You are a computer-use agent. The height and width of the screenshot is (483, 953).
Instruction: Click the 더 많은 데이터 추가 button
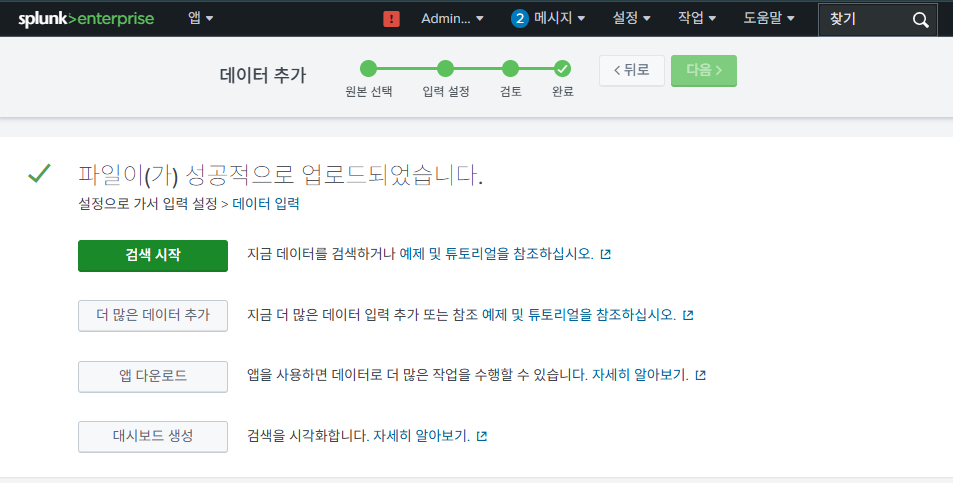click(153, 315)
